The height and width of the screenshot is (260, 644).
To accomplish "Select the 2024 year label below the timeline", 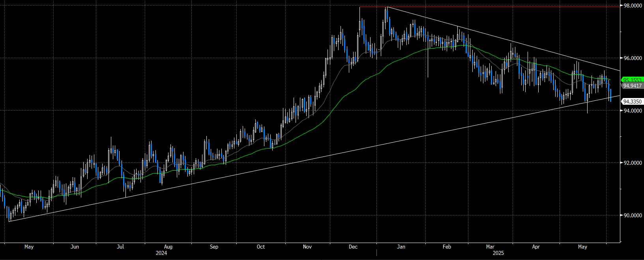I will pyautogui.click(x=161, y=253).
